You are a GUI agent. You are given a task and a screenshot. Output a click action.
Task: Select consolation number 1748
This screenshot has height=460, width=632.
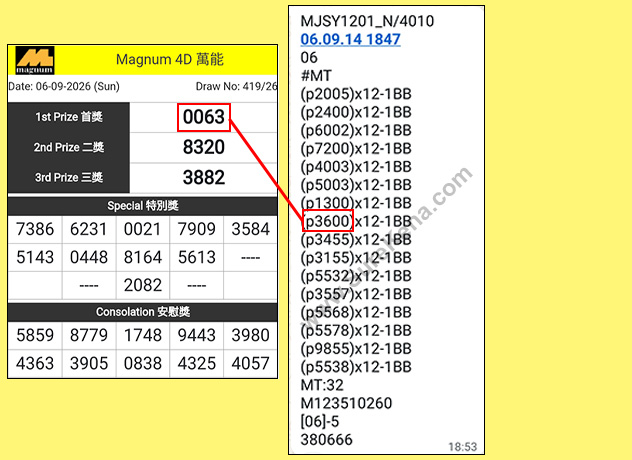point(143,335)
